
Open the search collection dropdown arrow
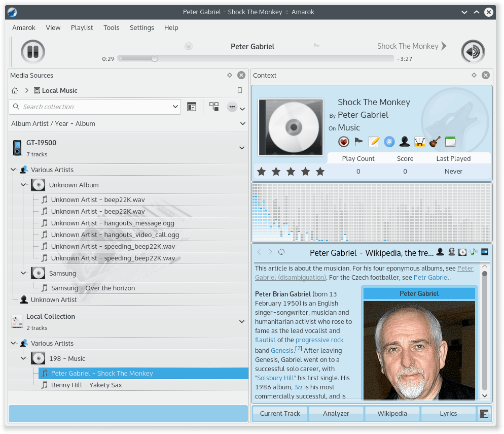pos(175,107)
